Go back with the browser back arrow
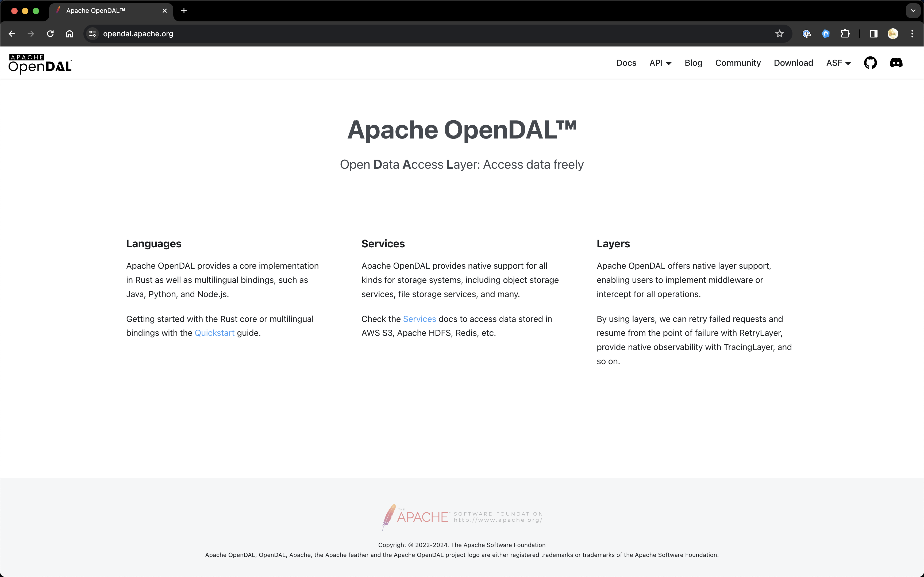 (x=12, y=34)
